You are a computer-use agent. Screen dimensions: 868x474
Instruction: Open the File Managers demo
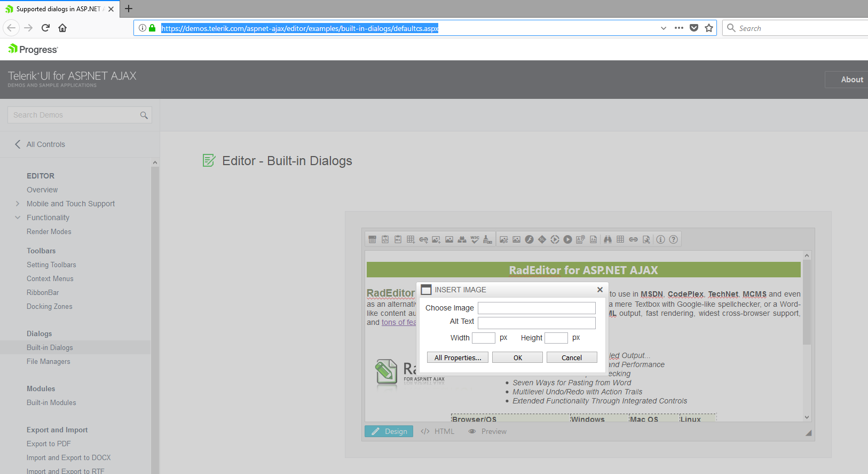(x=49, y=361)
